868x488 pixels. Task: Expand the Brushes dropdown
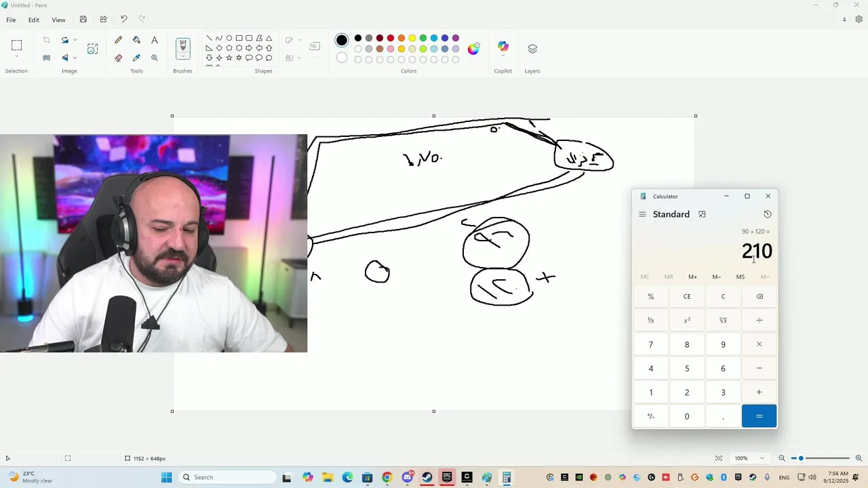point(182,58)
